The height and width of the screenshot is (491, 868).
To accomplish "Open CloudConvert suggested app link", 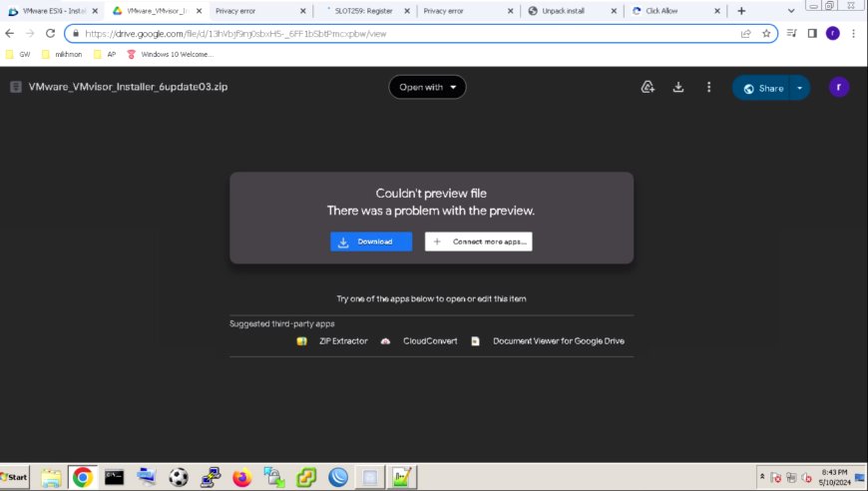I will point(430,341).
